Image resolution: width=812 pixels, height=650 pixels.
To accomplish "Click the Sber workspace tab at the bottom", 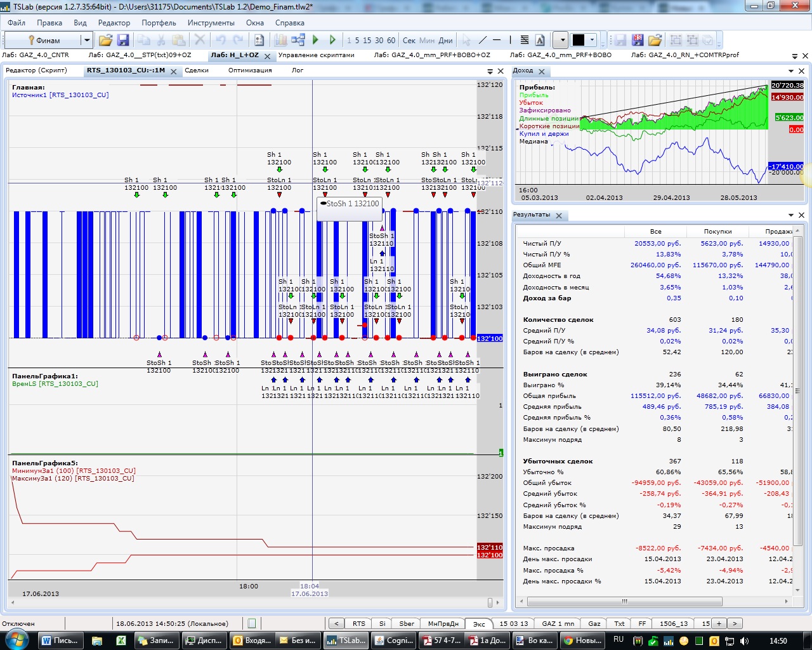I will coord(407,623).
